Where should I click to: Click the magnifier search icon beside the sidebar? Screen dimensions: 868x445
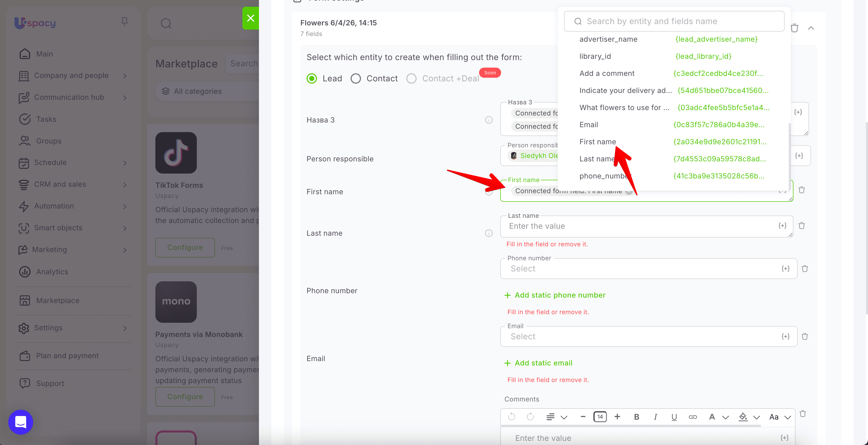coord(166,23)
